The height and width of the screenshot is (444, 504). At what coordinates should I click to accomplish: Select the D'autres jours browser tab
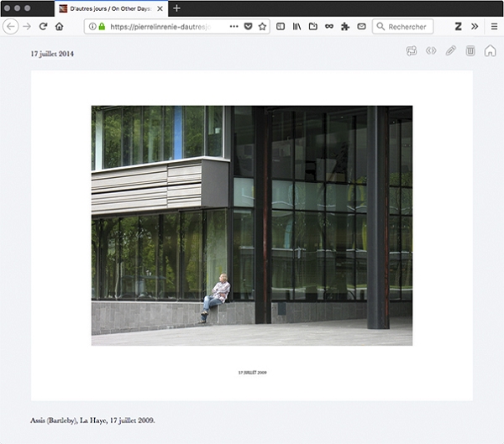point(111,8)
